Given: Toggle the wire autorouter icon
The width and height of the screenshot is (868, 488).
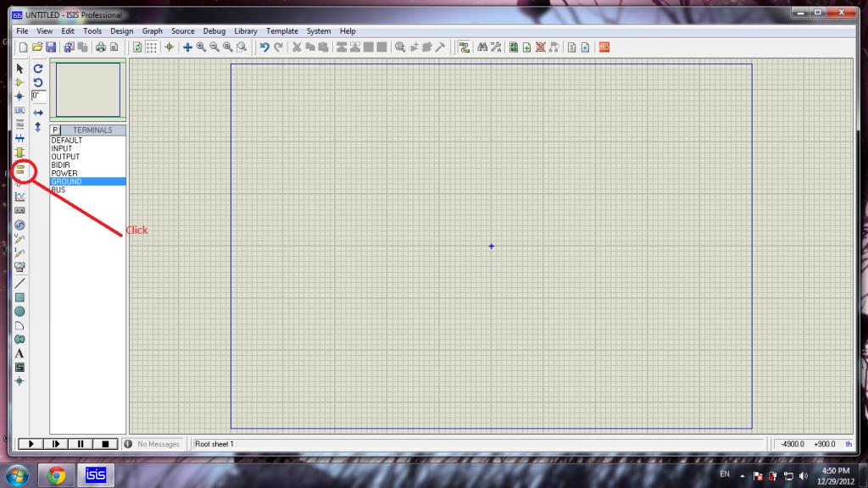Looking at the screenshot, I should click(465, 47).
